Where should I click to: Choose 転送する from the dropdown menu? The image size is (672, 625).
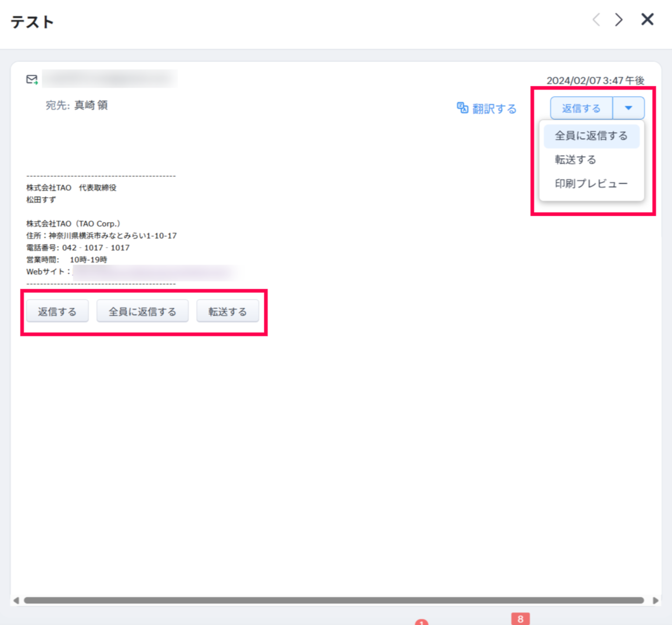[576, 160]
